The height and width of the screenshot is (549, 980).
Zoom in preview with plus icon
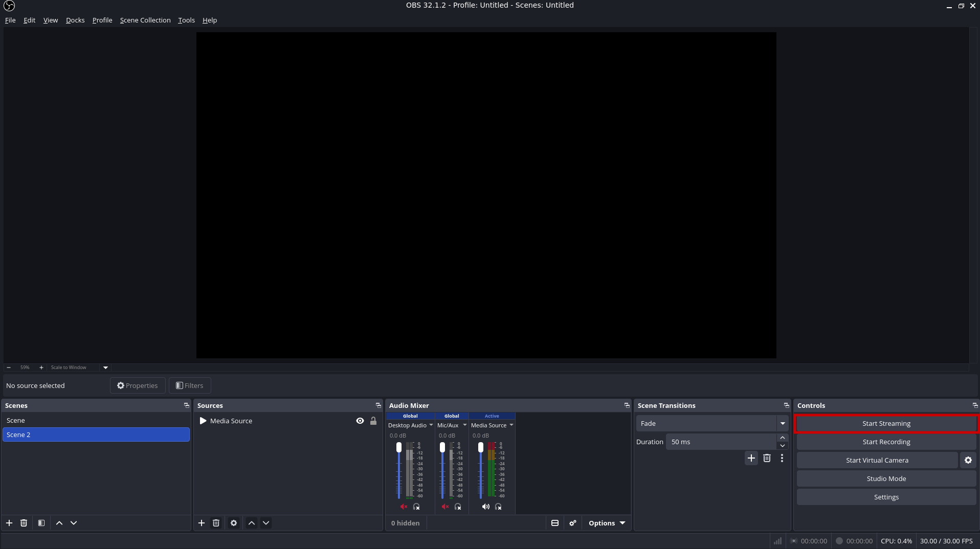(x=41, y=368)
